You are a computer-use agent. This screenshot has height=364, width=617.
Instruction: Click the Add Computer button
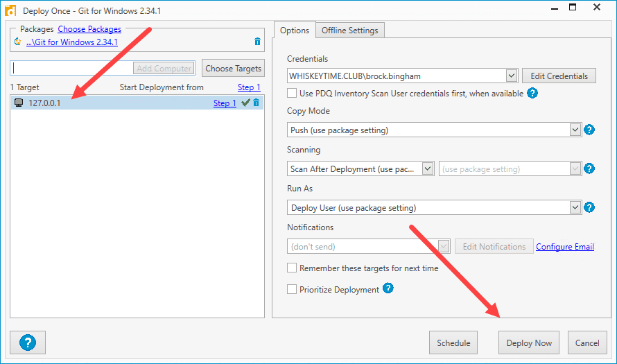pyautogui.click(x=164, y=69)
